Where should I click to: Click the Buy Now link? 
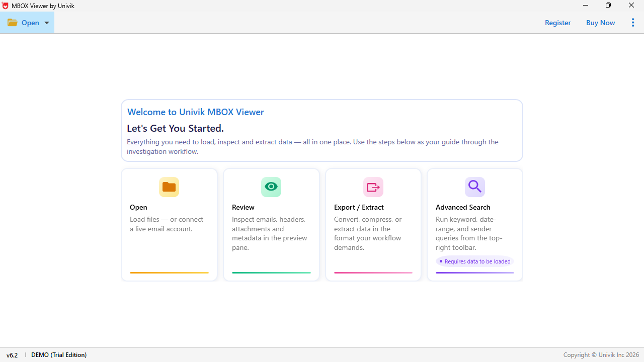[600, 23]
